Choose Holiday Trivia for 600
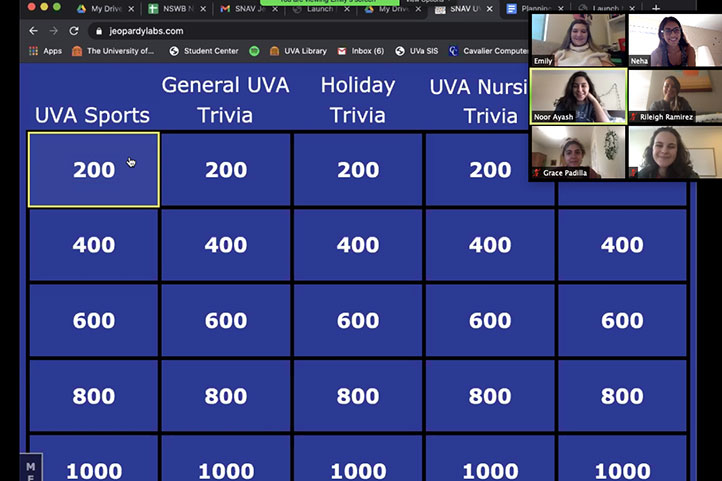The width and height of the screenshot is (722, 481). pyautogui.click(x=358, y=320)
